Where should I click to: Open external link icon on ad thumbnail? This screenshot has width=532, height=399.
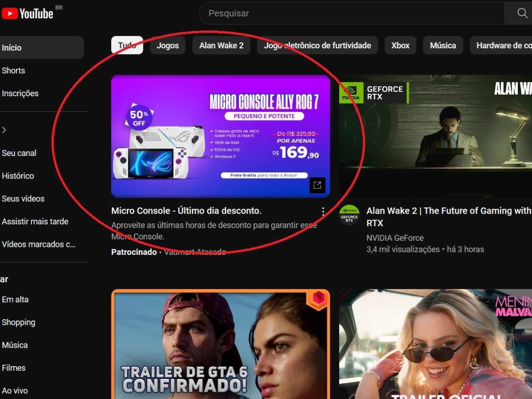tap(317, 185)
